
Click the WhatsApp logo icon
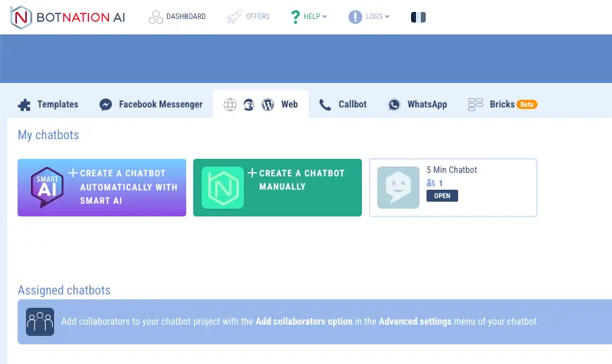394,105
